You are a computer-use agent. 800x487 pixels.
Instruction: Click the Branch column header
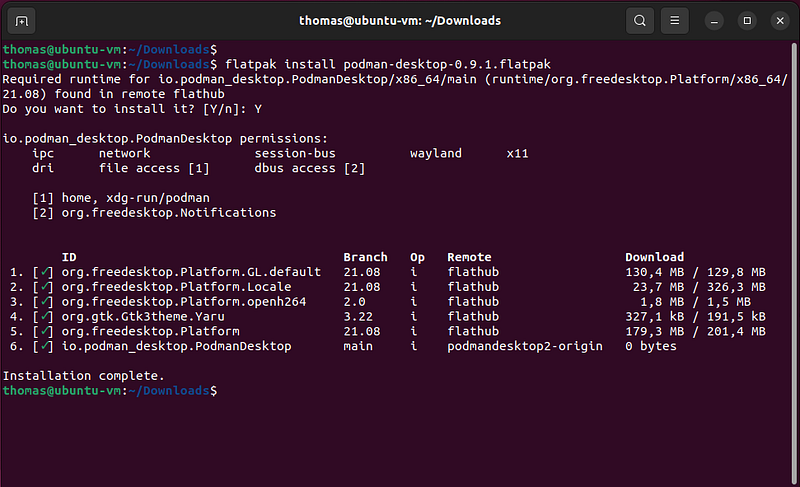point(365,258)
